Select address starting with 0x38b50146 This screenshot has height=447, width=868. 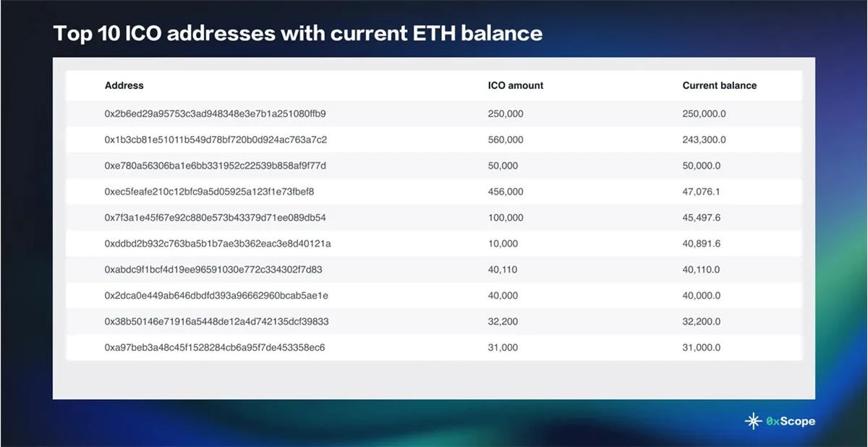pos(217,321)
